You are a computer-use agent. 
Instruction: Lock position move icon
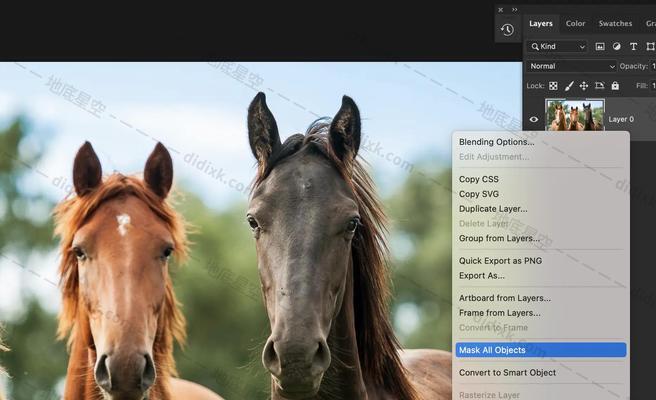point(584,86)
